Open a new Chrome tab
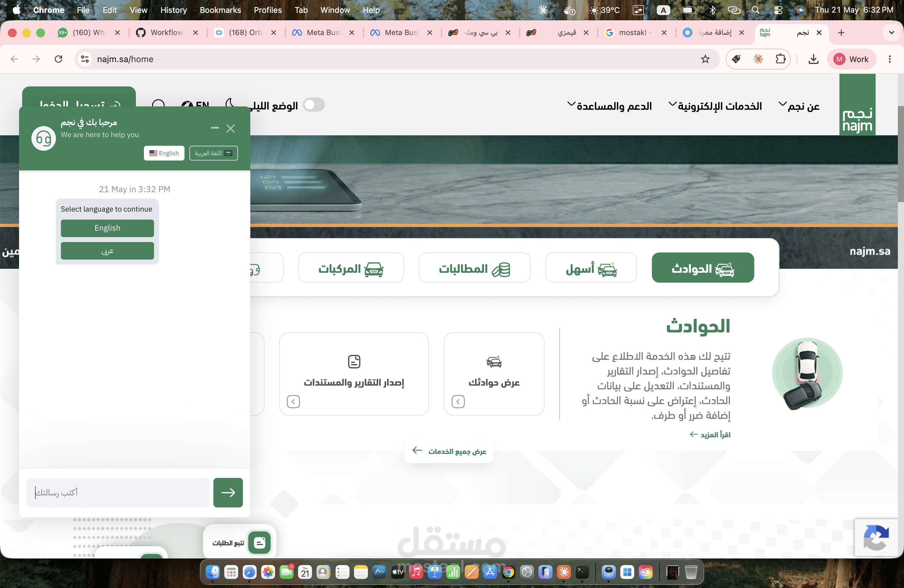The height and width of the screenshot is (588, 904). (x=841, y=33)
